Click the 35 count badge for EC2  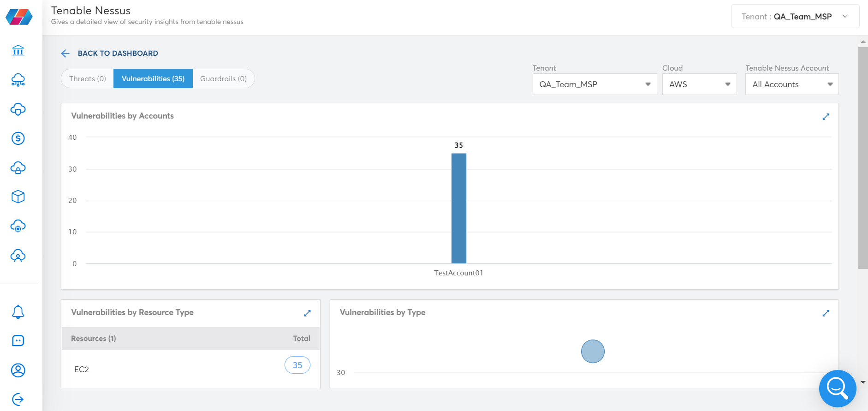click(297, 365)
